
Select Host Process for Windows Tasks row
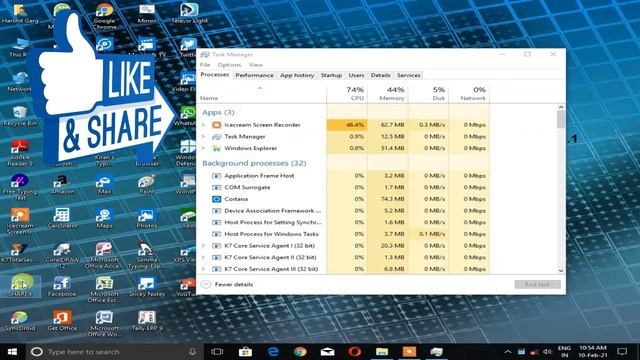click(343, 234)
